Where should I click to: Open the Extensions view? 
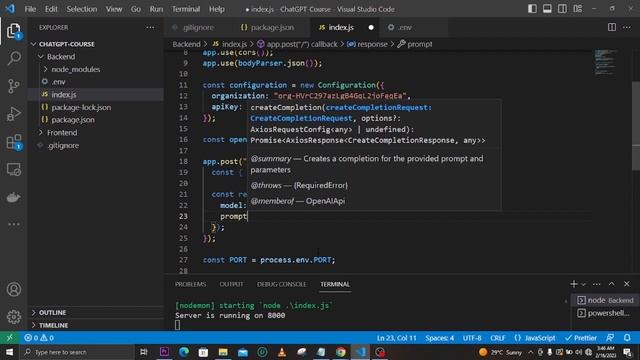[x=13, y=142]
